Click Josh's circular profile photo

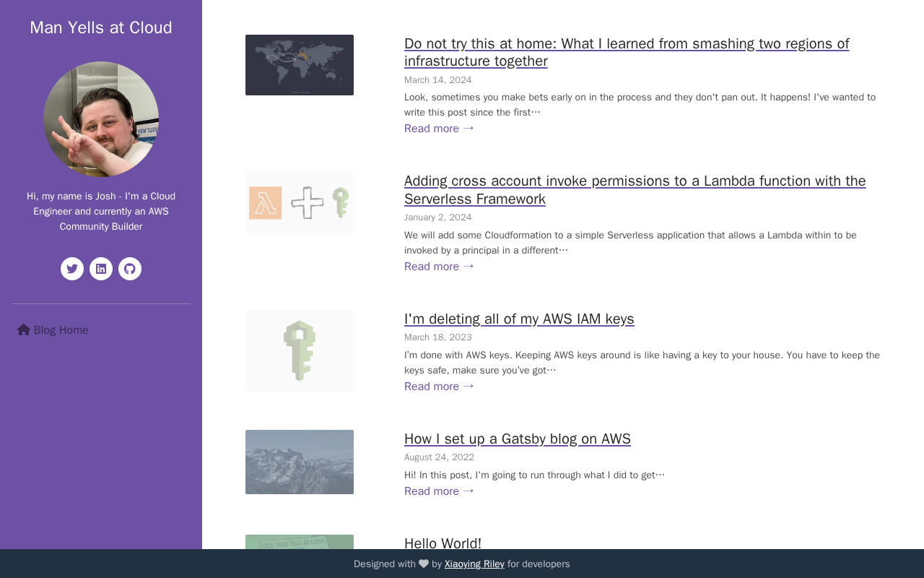(101, 119)
